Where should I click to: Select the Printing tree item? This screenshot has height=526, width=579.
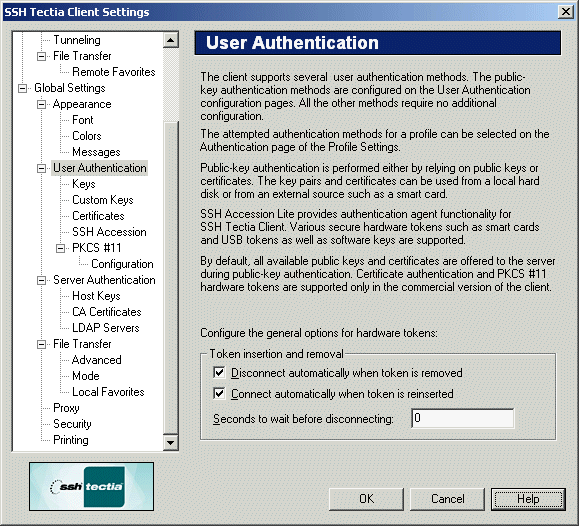tap(71, 440)
